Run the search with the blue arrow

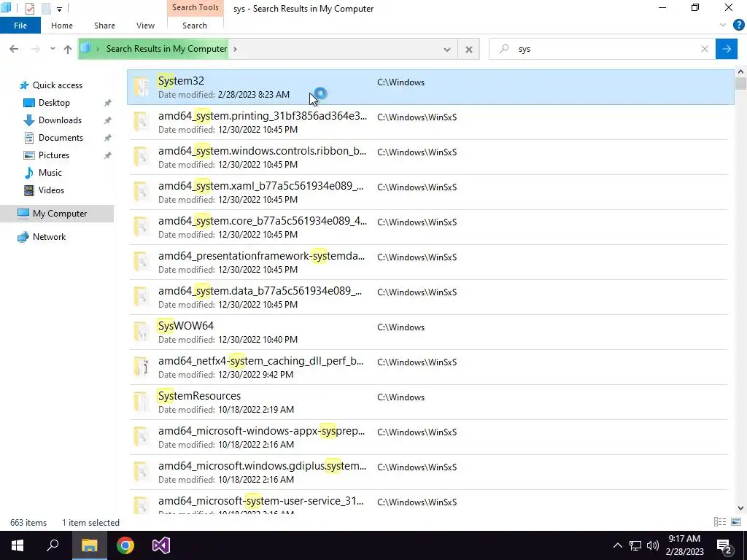point(727,49)
